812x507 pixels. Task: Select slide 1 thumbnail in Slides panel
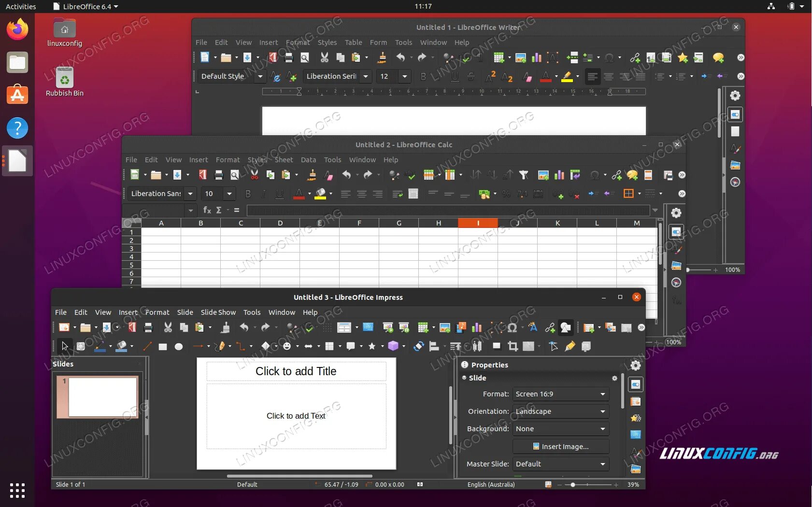pyautogui.click(x=98, y=397)
